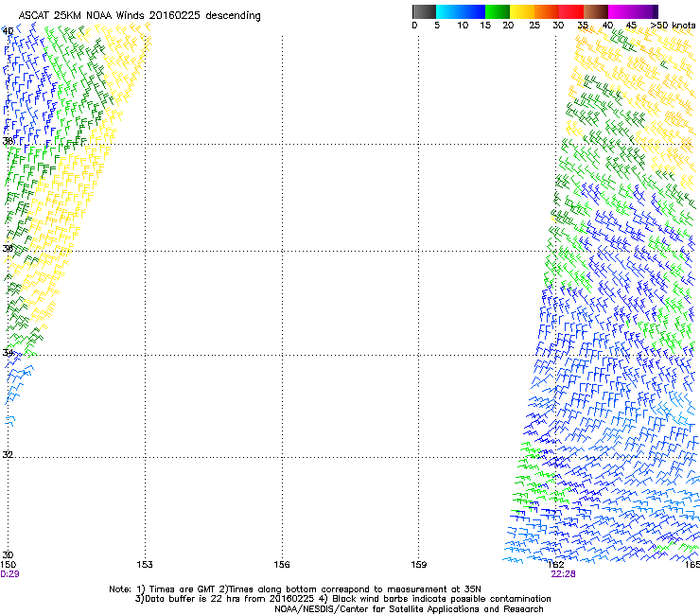The height and width of the screenshot is (615, 700).
Task: Click the '5' label under the color bar
Action: pos(437,25)
